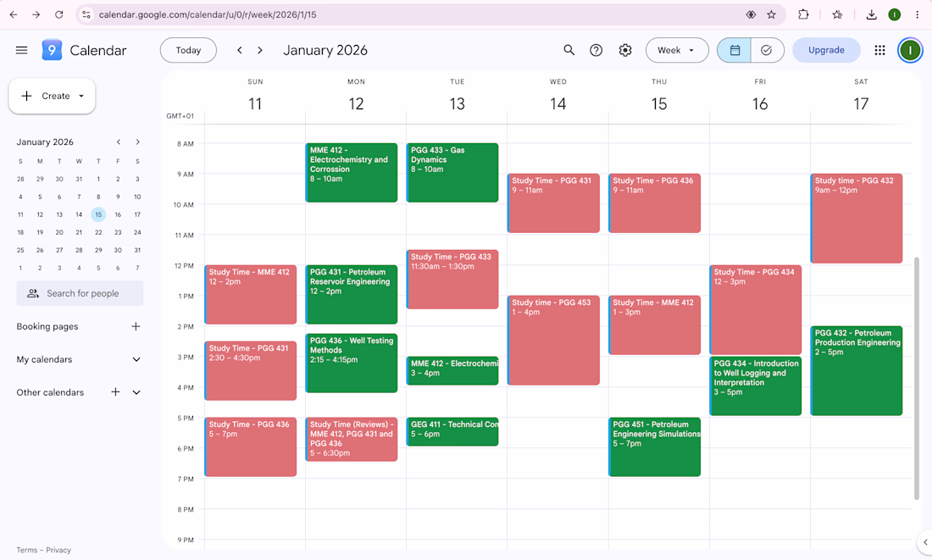Reload the browser page
Viewport: 932px width, 560px height.
click(58, 15)
